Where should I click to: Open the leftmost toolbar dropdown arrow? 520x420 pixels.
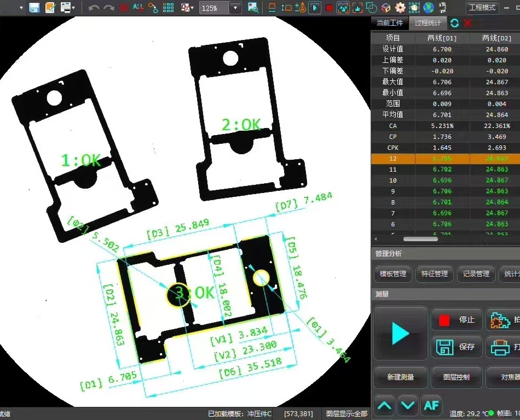[21, 8]
